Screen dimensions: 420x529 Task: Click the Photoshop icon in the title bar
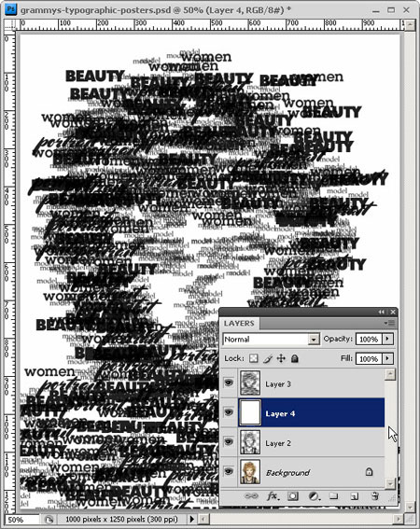coord(11,9)
